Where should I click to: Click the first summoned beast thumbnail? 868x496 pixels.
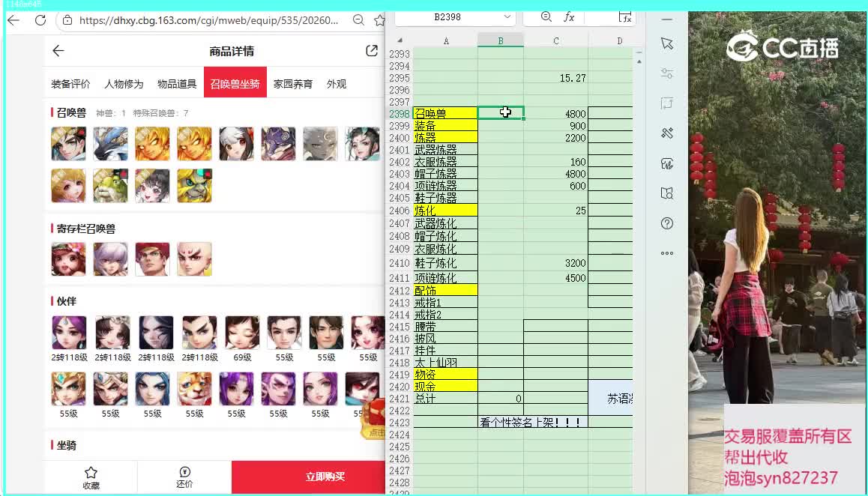pyautogui.click(x=68, y=144)
